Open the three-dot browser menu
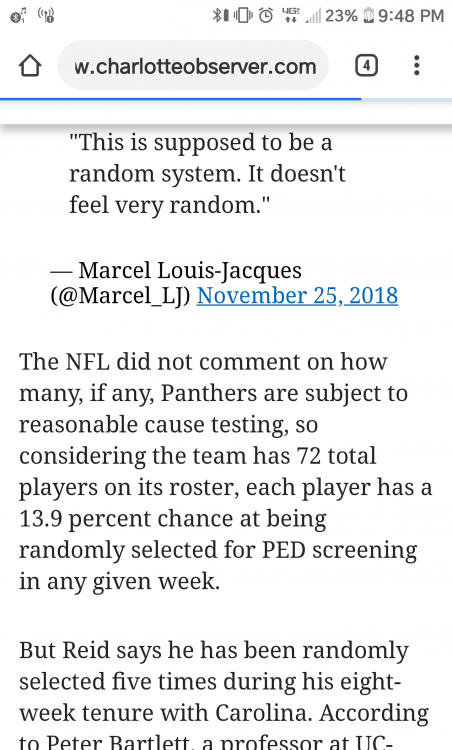The image size is (452, 750). click(417, 66)
